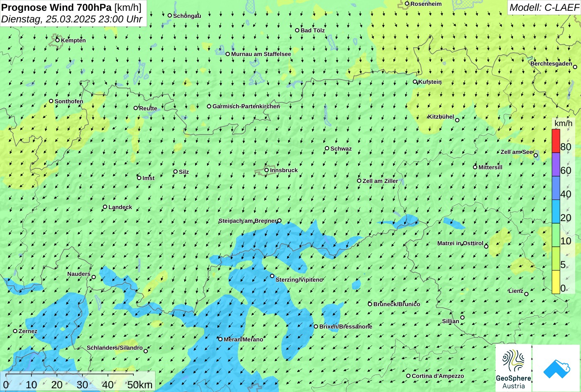Click the red 80 km/h legend swatch
Image resolution: width=581 pixels, height=392 pixels.
point(556,141)
